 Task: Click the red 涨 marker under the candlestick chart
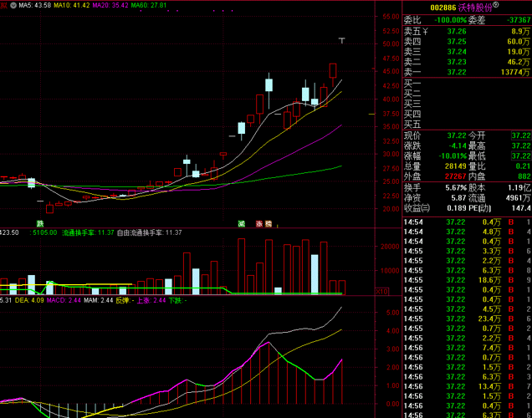[x=258, y=224]
